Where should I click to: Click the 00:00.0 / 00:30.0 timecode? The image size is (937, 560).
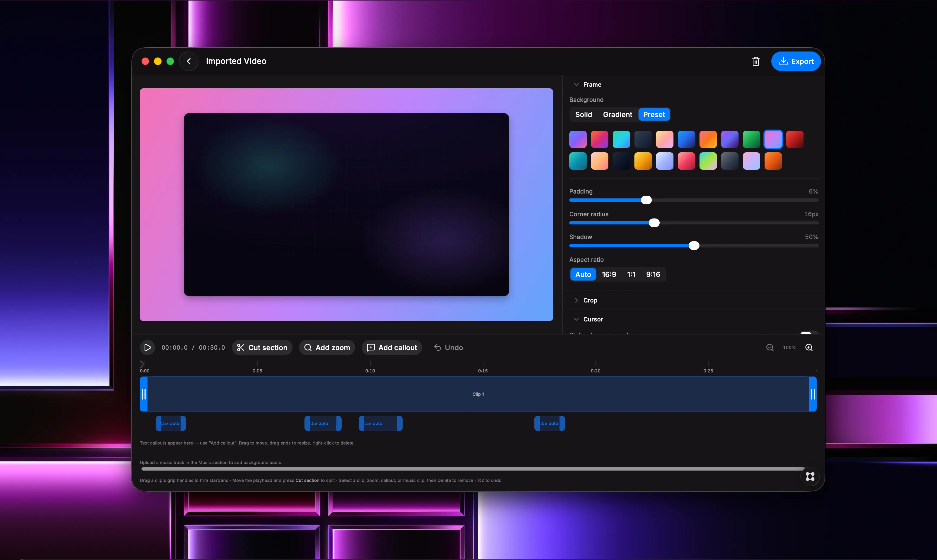tap(193, 347)
